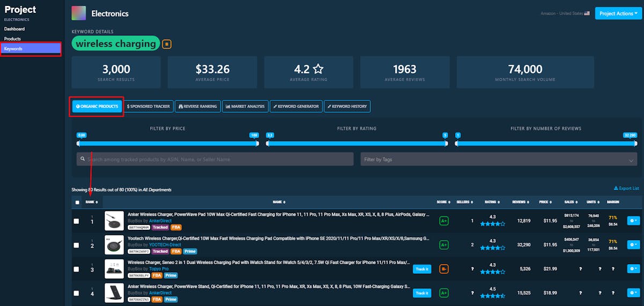The width and height of the screenshot is (644, 306).
Task: Click orange B- score badge in rank 3 row
Action: 444,269
